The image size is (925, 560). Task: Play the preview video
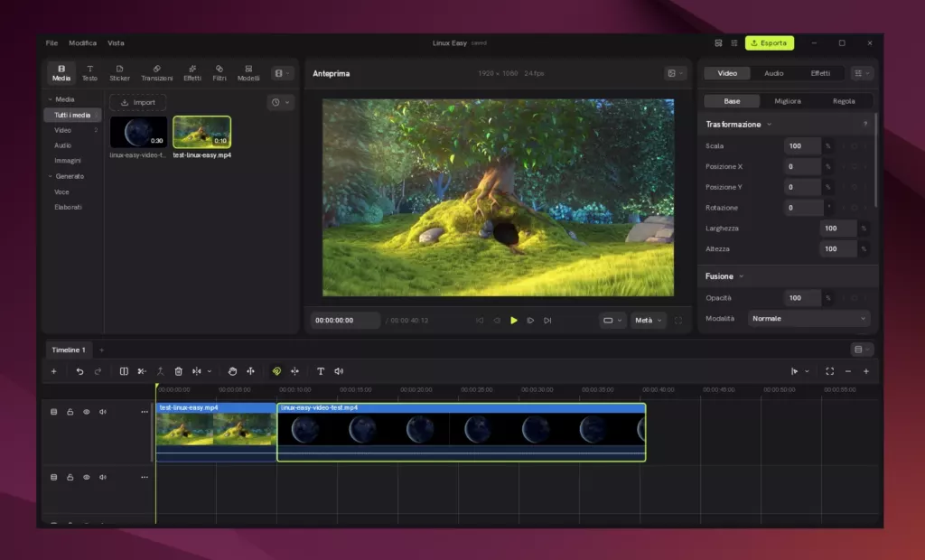pos(514,321)
